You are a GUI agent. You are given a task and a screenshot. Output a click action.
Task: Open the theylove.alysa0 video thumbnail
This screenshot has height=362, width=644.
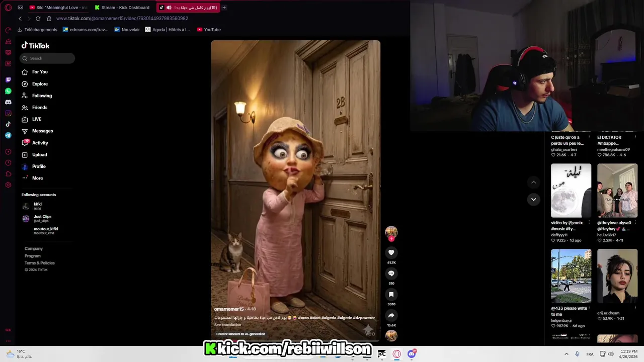pyautogui.click(x=617, y=191)
